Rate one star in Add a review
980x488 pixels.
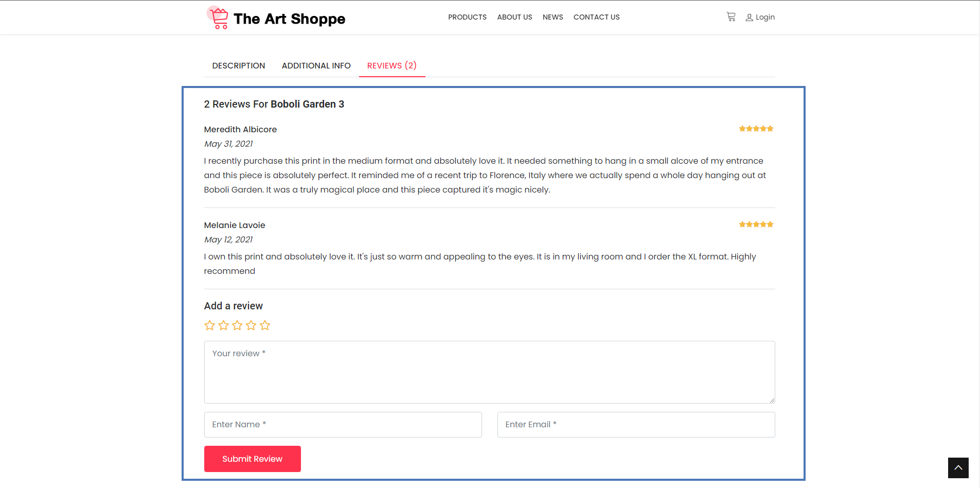point(209,325)
